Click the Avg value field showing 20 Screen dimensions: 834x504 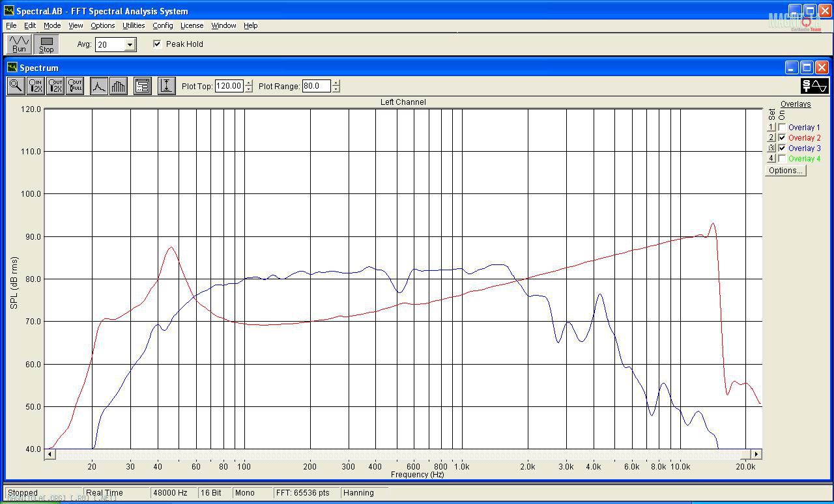(x=109, y=44)
